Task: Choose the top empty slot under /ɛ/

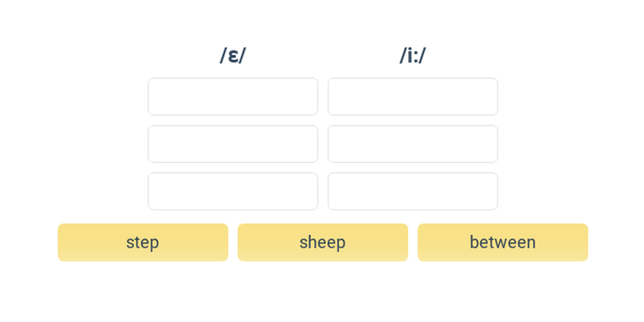Action: (233, 97)
